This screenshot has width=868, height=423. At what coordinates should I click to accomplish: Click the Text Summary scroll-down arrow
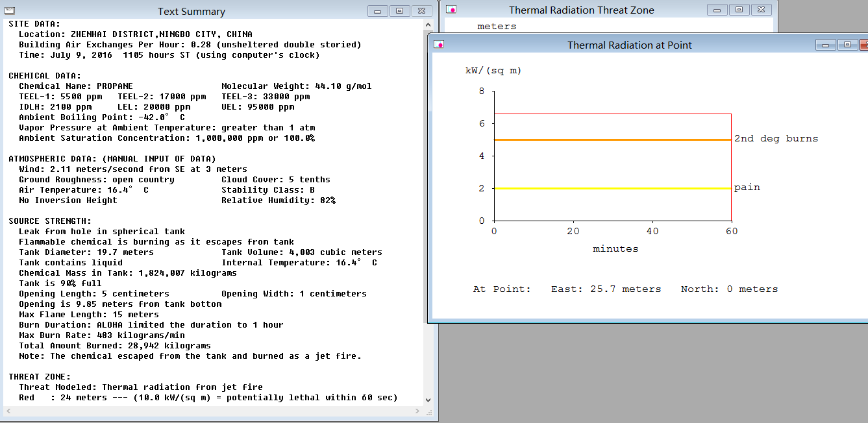428,400
